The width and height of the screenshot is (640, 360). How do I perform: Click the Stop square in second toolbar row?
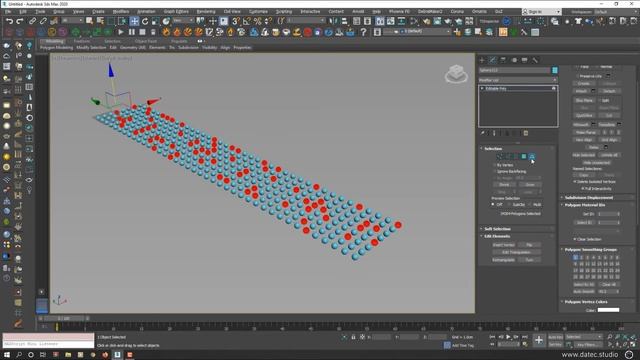tap(142, 32)
